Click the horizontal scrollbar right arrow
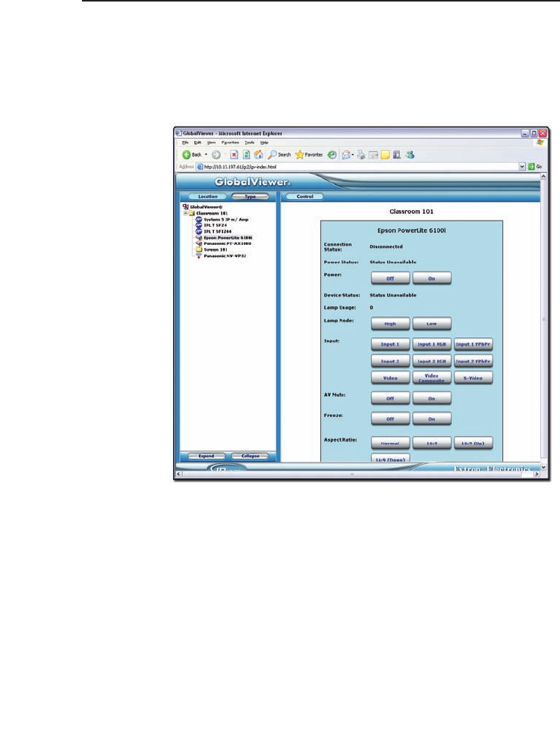560x756 pixels. tap(536, 475)
